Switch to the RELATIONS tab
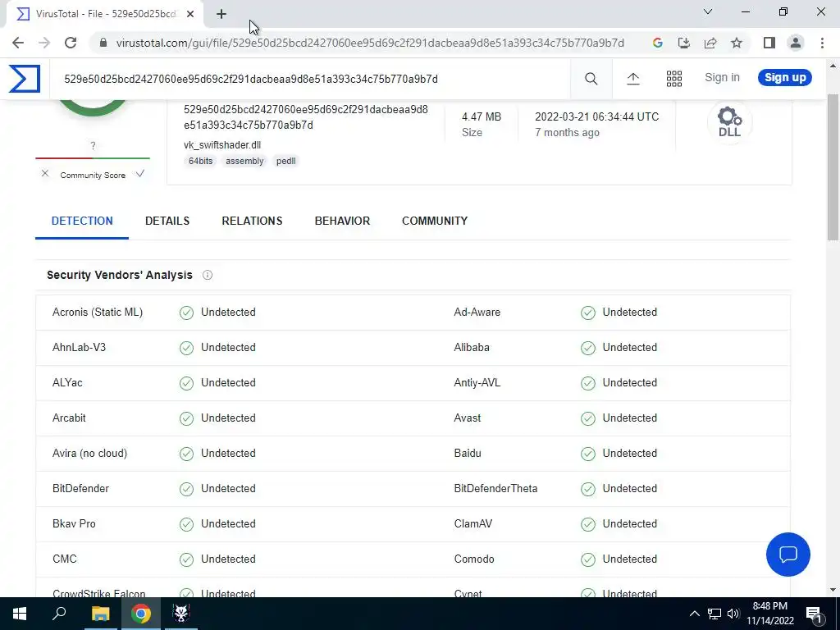The height and width of the screenshot is (630, 840). tap(252, 221)
